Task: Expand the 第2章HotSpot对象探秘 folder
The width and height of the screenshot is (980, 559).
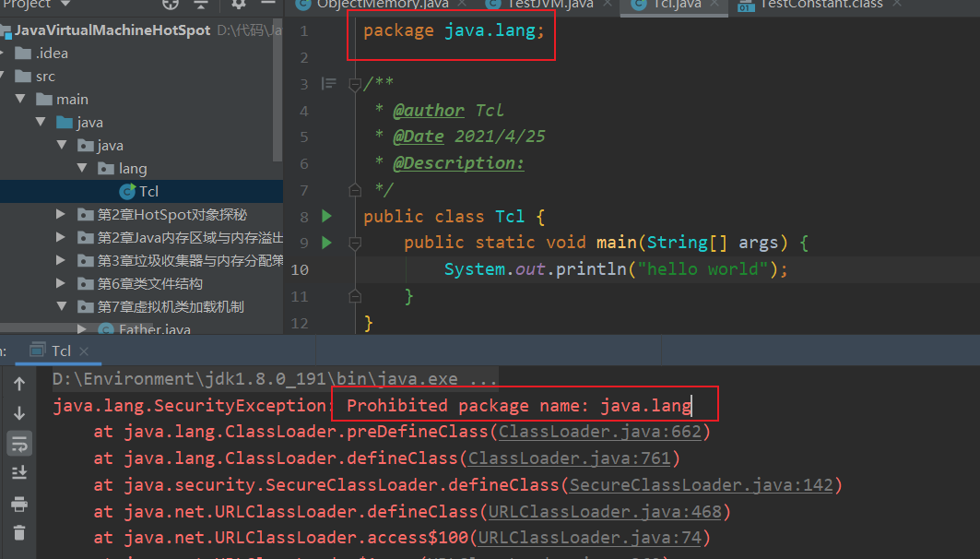Action: [x=61, y=215]
